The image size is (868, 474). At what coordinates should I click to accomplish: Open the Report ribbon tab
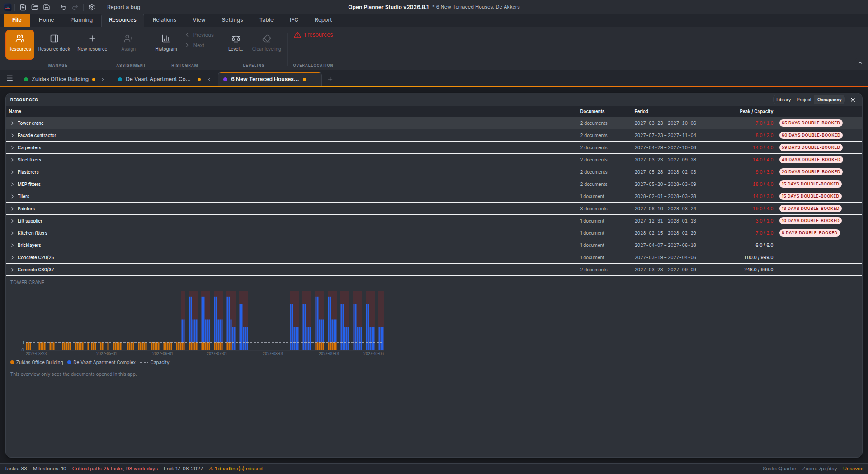click(323, 20)
